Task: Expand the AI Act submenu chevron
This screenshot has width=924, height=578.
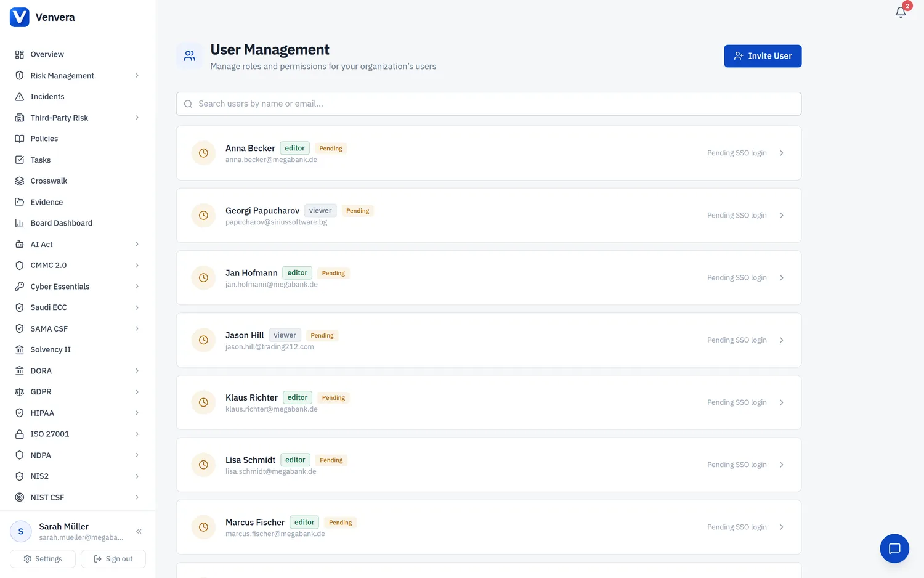Action: pyautogui.click(x=137, y=245)
